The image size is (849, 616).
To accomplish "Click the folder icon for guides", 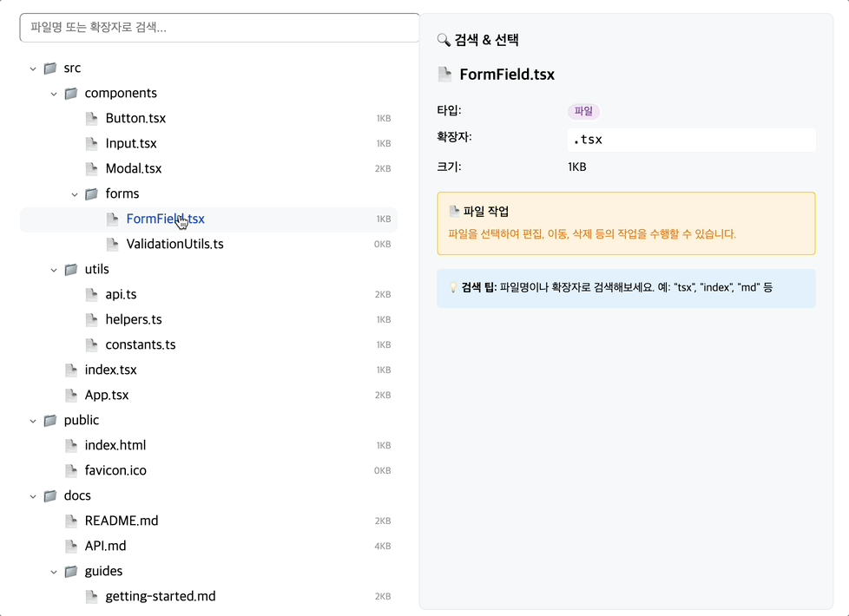I will pyautogui.click(x=71, y=571).
